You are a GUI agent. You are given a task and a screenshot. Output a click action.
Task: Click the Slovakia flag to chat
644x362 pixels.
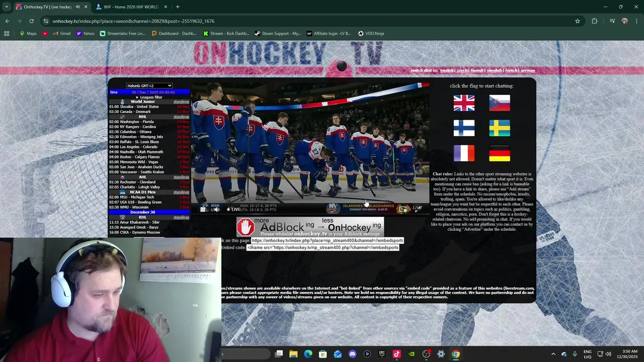point(499,103)
